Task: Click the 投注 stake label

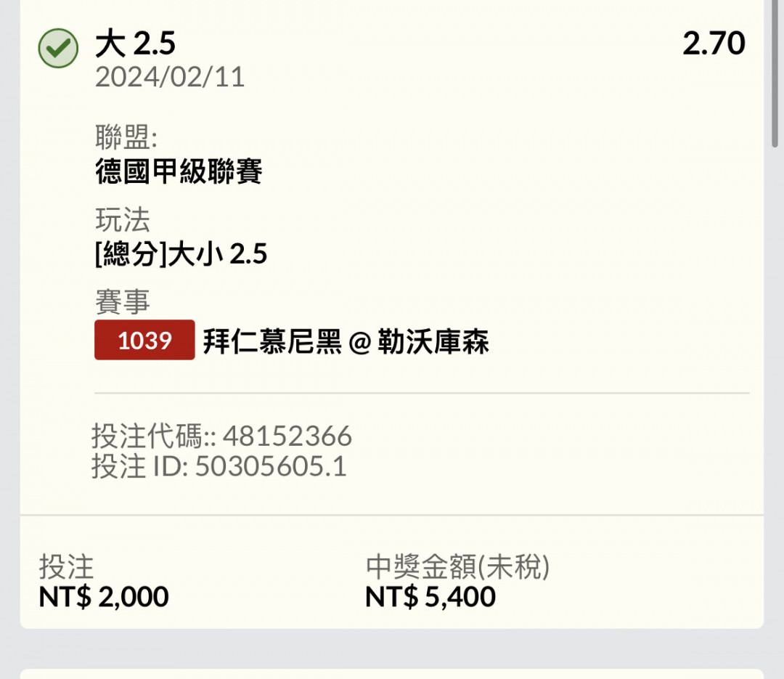Action: click(x=67, y=566)
